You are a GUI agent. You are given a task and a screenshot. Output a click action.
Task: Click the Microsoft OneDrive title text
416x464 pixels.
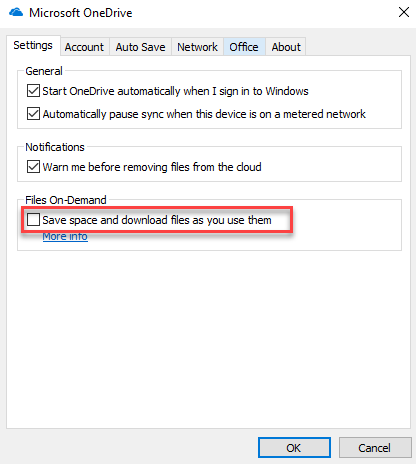[81, 13]
